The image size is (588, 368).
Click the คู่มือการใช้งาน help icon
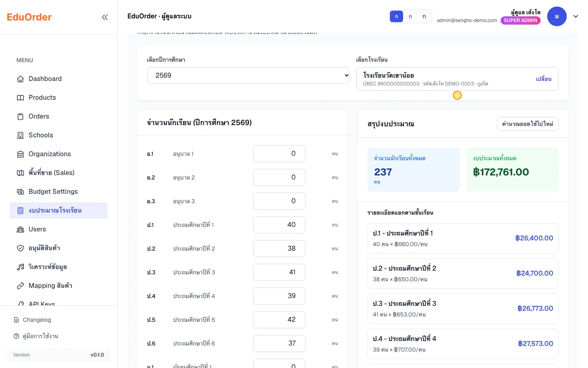[x=16, y=336]
